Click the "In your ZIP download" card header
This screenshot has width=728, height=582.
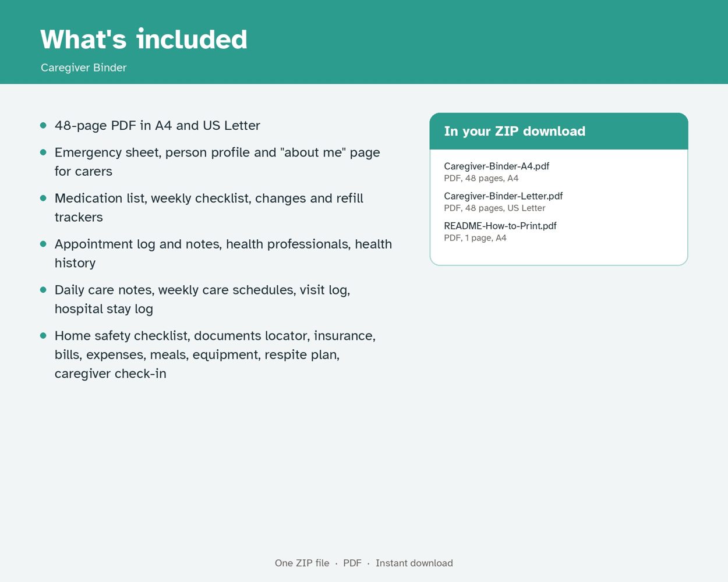point(559,132)
